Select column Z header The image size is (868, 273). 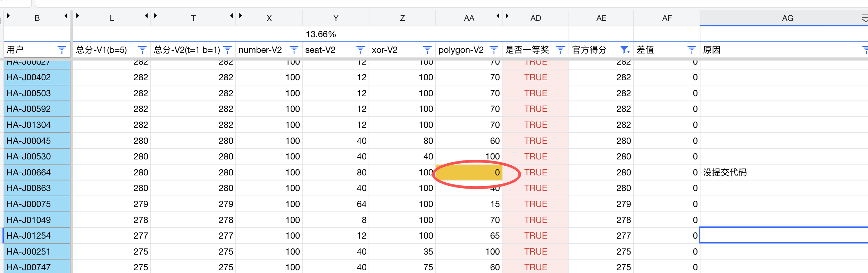(x=402, y=18)
